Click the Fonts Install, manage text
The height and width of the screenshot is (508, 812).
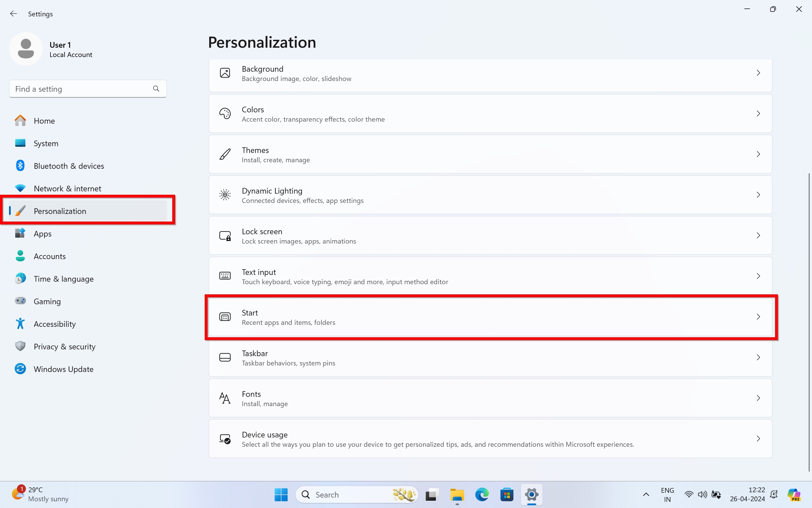265,404
